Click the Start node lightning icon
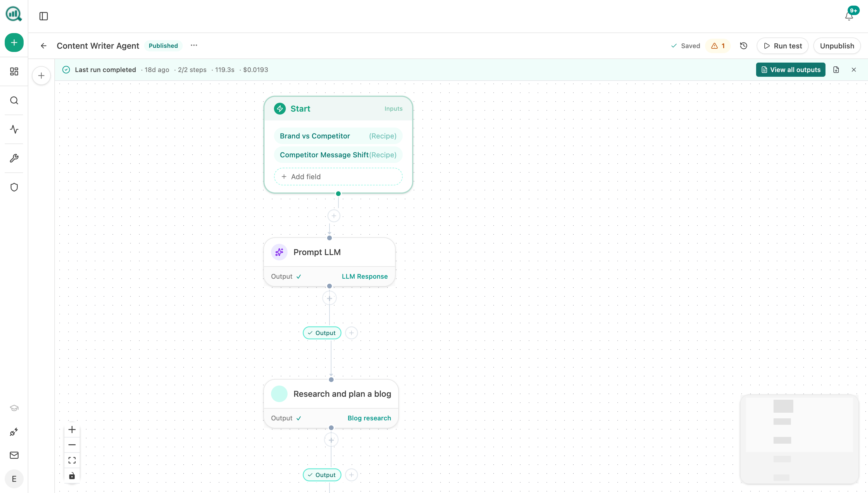This screenshot has width=868, height=493. 280,109
